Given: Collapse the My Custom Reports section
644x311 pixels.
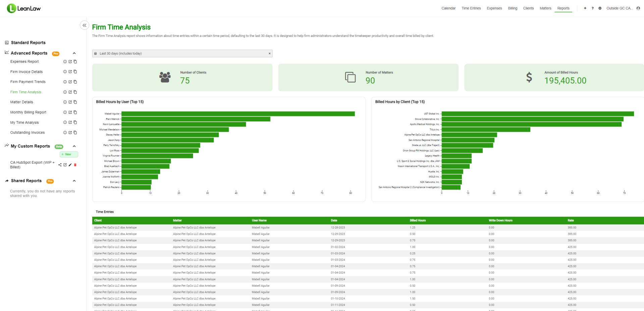Looking at the screenshot, I should (74, 146).
